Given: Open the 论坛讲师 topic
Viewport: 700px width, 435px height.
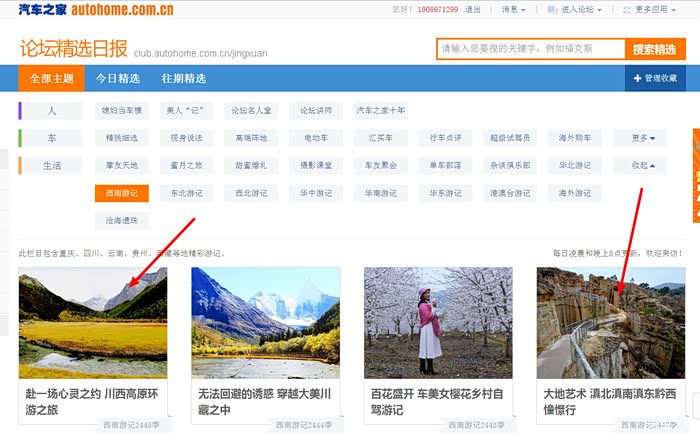Looking at the screenshot, I should pos(316,111).
